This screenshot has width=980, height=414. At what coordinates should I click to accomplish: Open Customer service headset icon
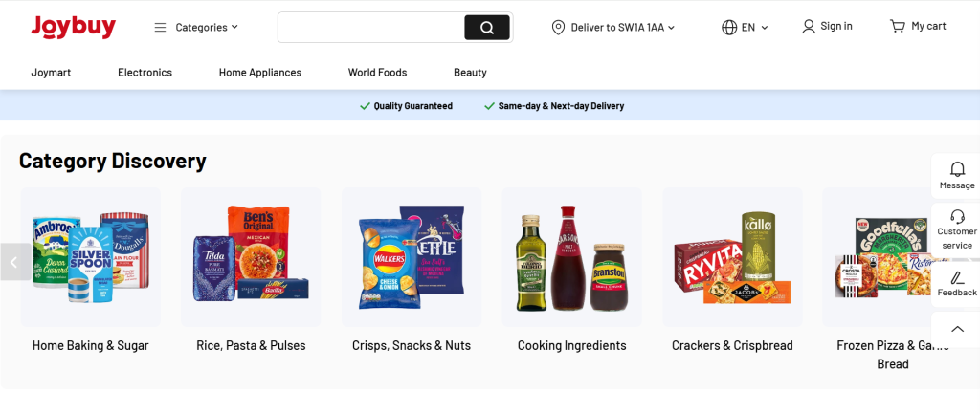(957, 216)
